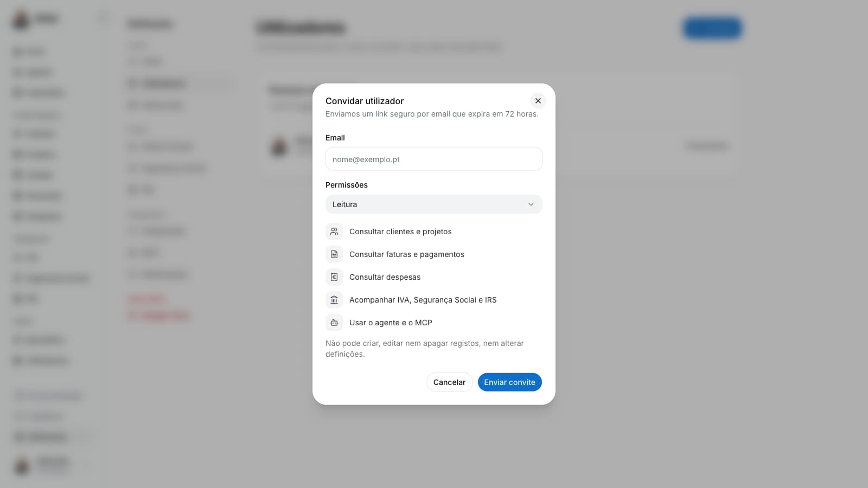Click Usar o agente e o MCP text
The height and width of the screenshot is (488, 868).
pyautogui.click(x=391, y=323)
